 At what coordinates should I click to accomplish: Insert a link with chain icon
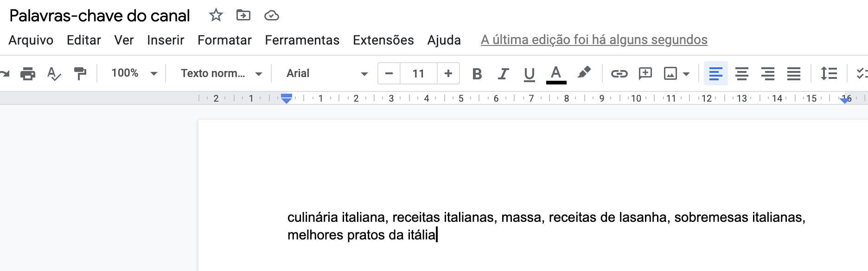(x=619, y=73)
